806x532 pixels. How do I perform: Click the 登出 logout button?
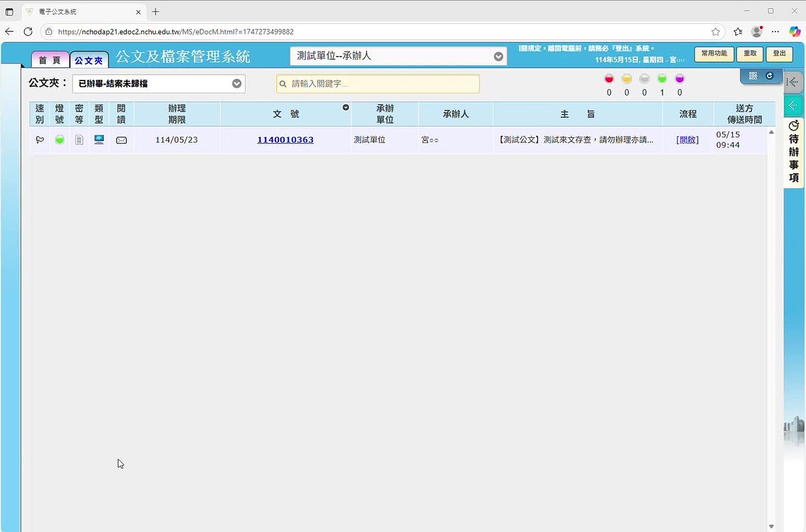pyautogui.click(x=780, y=54)
